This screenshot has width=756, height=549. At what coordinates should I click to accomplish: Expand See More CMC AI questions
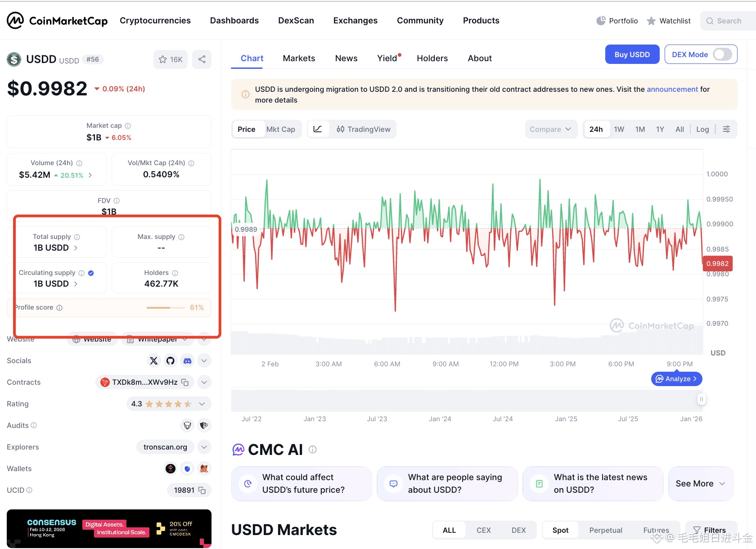tap(701, 484)
